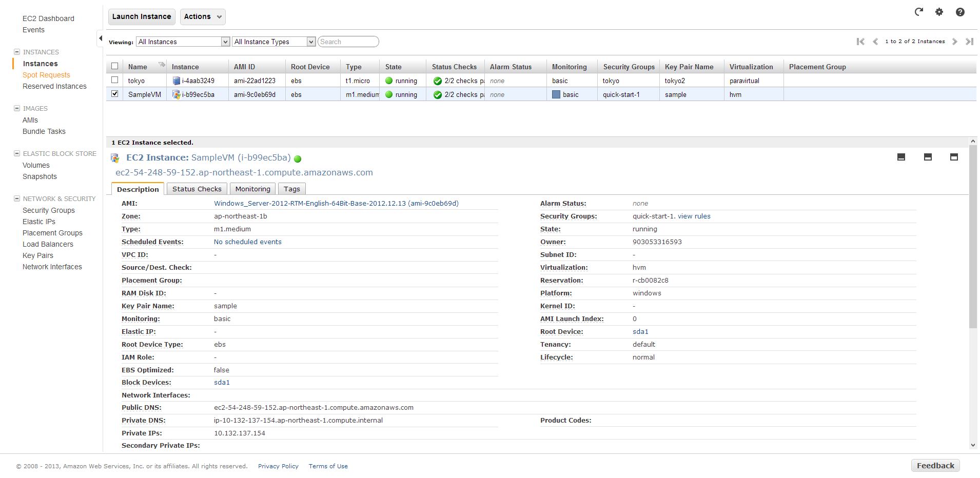This screenshot has width=980, height=478.
Task: Click the details pane vertical scrollbar
Action: (x=973, y=236)
